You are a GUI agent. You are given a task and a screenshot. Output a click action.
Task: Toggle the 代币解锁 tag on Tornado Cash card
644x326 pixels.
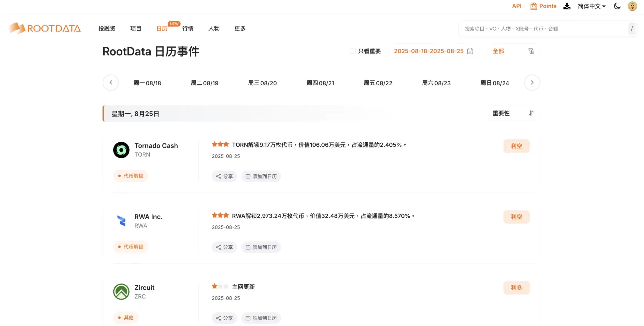coord(131,176)
